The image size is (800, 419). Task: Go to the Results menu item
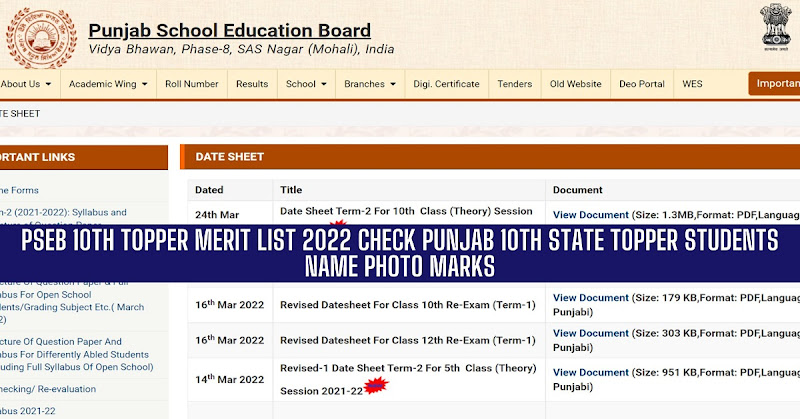pos(251,84)
